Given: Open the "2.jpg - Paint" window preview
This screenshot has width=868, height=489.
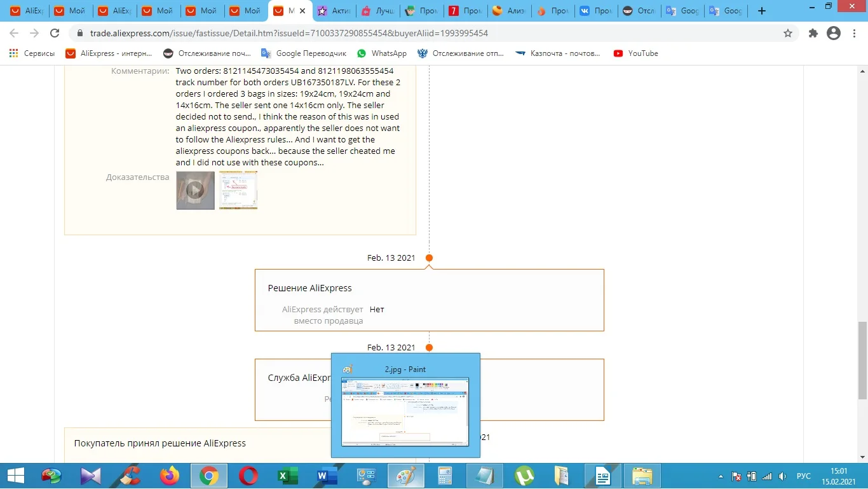Looking at the screenshot, I should (x=405, y=405).
